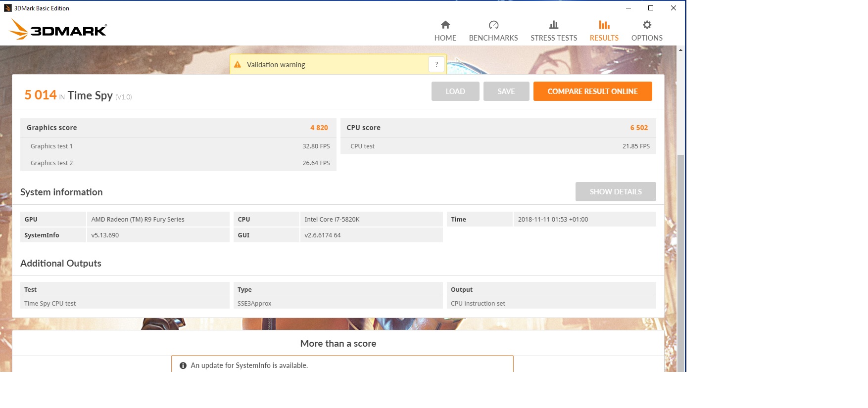Click the CPU instruction set output cell
Image resolution: width=868 pixels, height=408 pixels.
click(x=551, y=303)
